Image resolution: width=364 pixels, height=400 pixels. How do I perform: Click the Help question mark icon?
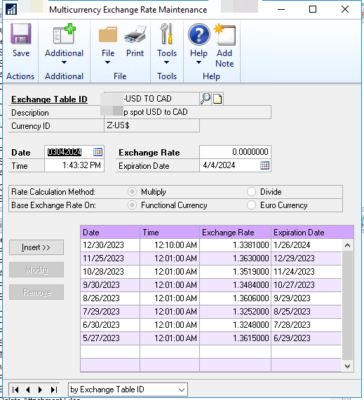[x=199, y=35]
